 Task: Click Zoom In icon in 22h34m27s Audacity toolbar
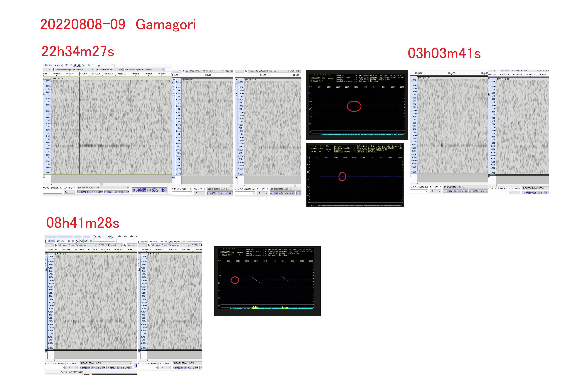(x=67, y=65)
